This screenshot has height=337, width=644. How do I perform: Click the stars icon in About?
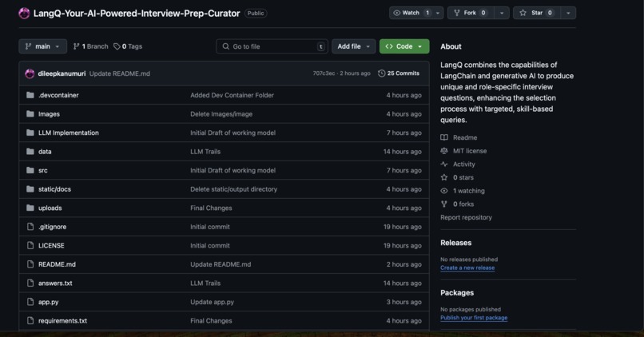click(x=444, y=177)
